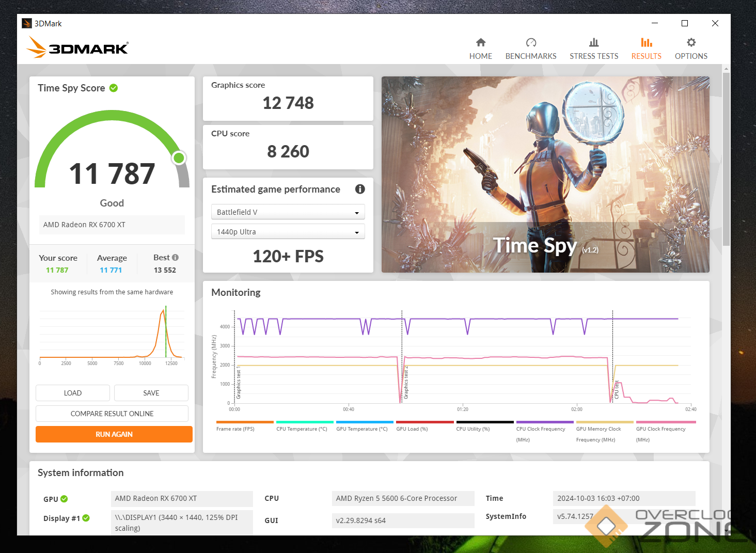Toggle the GPU Clock Frequency legend
756x553 pixels.
[666, 432]
